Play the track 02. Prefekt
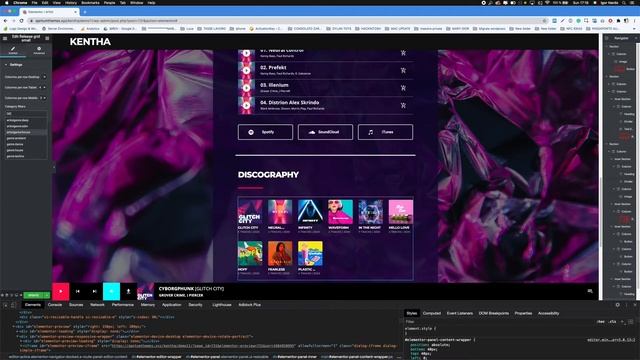 247,71
